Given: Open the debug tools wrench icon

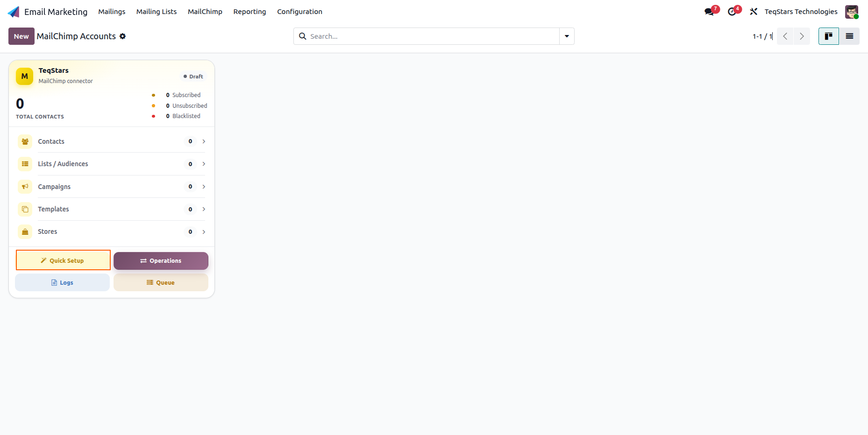Looking at the screenshot, I should pyautogui.click(x=754, y=12).
